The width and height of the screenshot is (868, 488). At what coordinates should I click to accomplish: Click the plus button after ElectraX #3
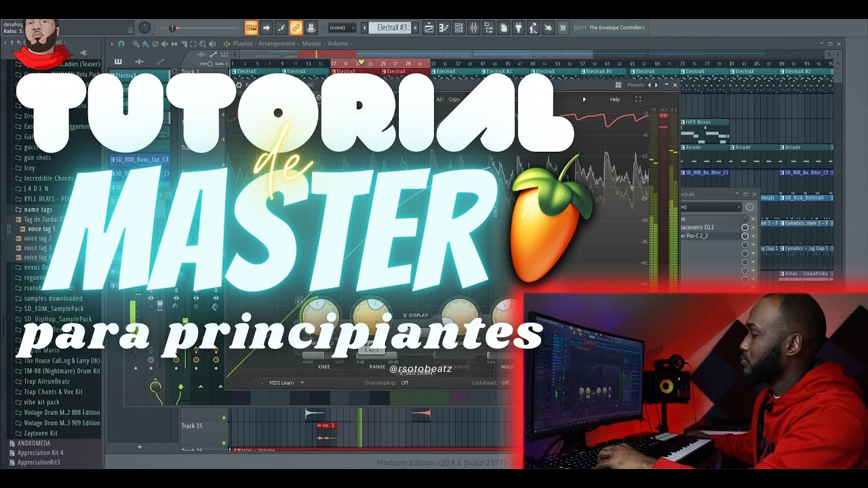click(415, 28)
